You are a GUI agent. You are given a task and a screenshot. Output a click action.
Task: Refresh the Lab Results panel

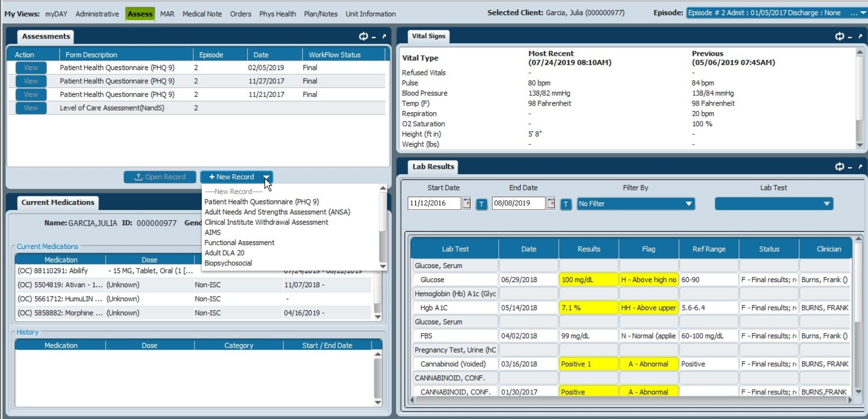click(x=840, y=166)
